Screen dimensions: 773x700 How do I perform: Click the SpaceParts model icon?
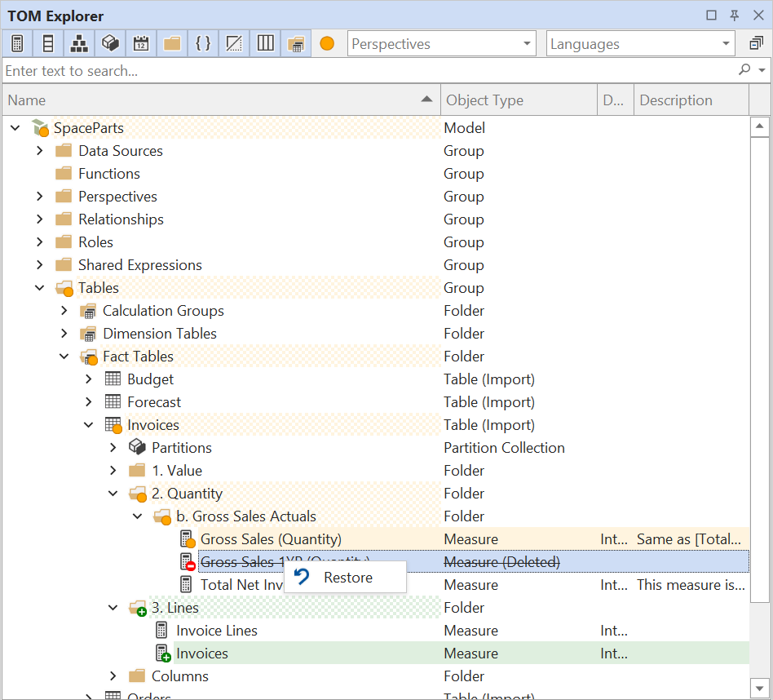click(41, 128)
